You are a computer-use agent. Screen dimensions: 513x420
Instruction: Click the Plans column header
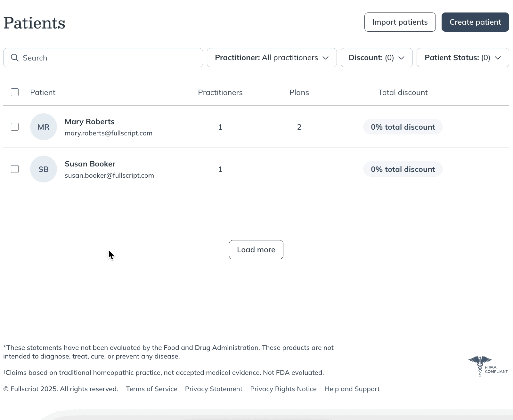tap(299, 93)
